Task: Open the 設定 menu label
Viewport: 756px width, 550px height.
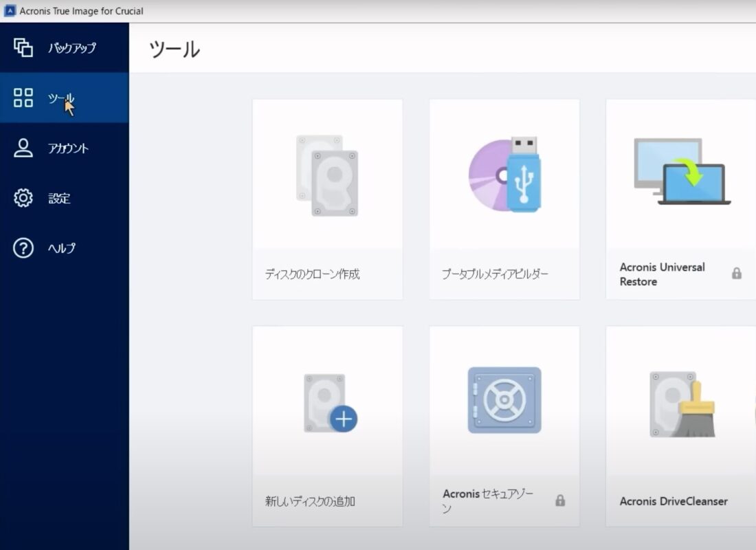Action: (x=59, y=199)
